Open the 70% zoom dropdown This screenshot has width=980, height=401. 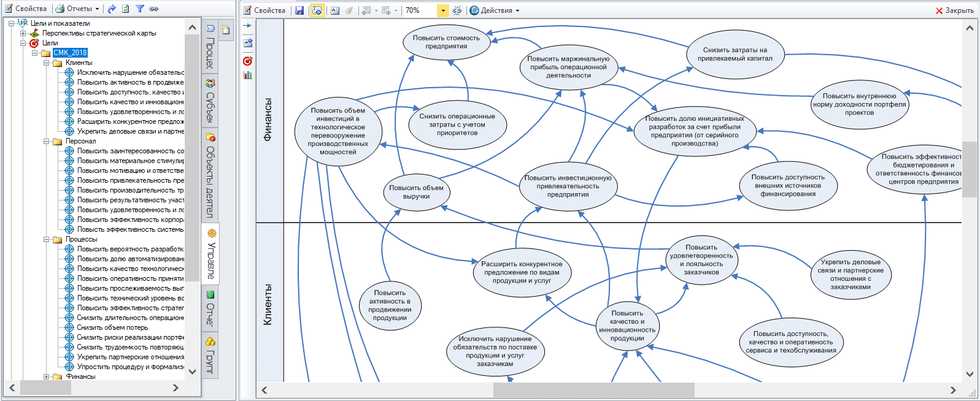coord(443,10)
